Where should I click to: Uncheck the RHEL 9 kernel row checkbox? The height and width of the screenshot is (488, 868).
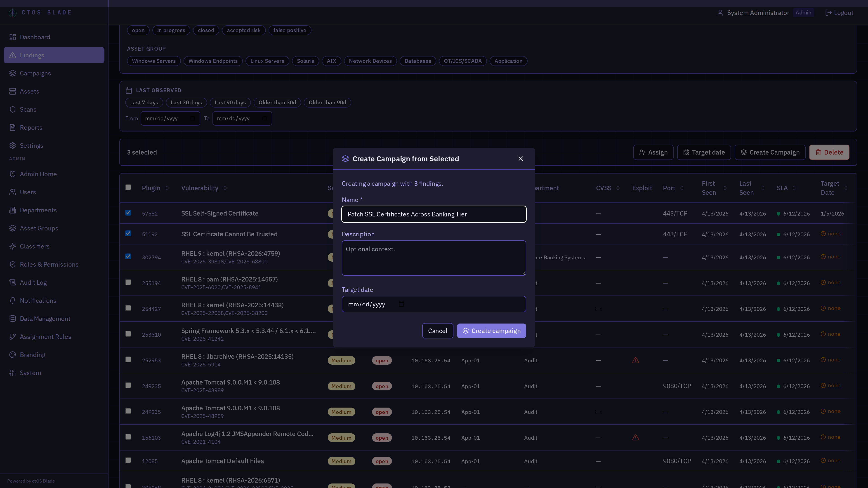[128, 256]
